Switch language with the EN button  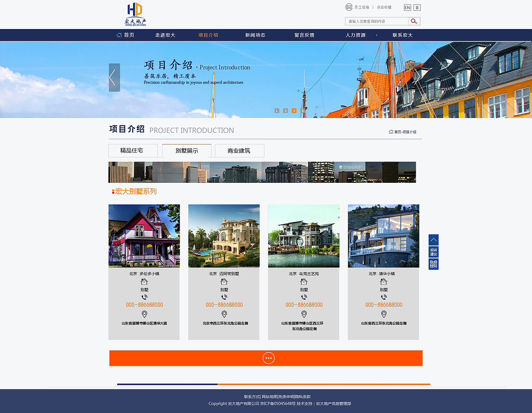click(x=407, y=7)
